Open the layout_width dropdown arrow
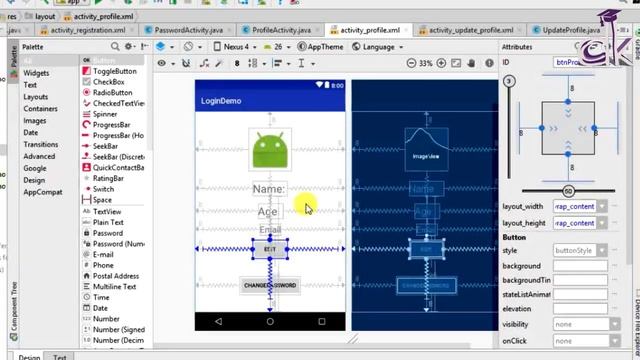 coord(602,206)
